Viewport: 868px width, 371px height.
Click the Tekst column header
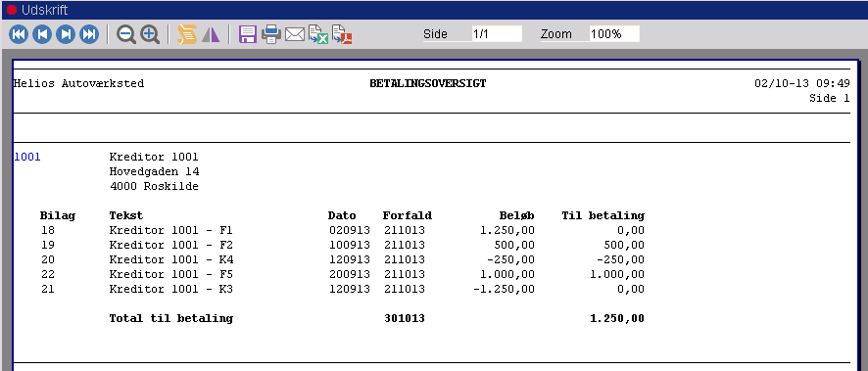click(126, 215)
